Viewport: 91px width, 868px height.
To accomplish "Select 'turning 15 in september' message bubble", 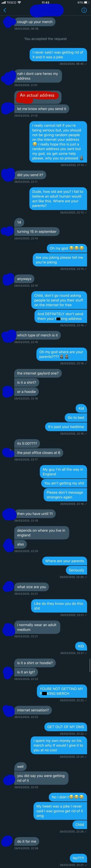I will coord(37,232).
